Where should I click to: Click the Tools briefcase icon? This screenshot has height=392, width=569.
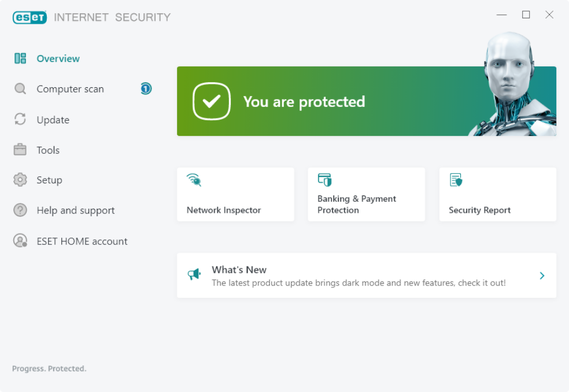click(20, 150)
